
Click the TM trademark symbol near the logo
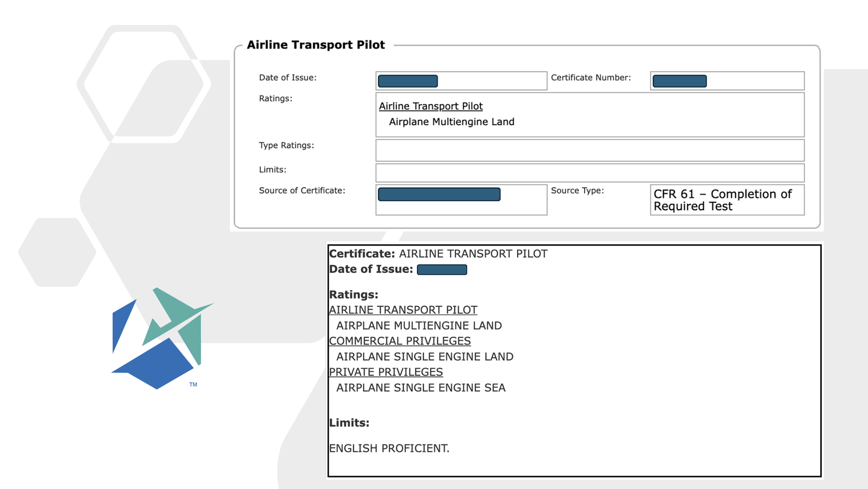(194, 384)
